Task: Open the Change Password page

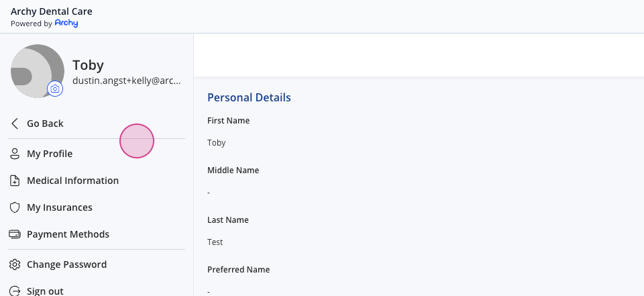Action: pyautogui.click(x=97, y=264)
